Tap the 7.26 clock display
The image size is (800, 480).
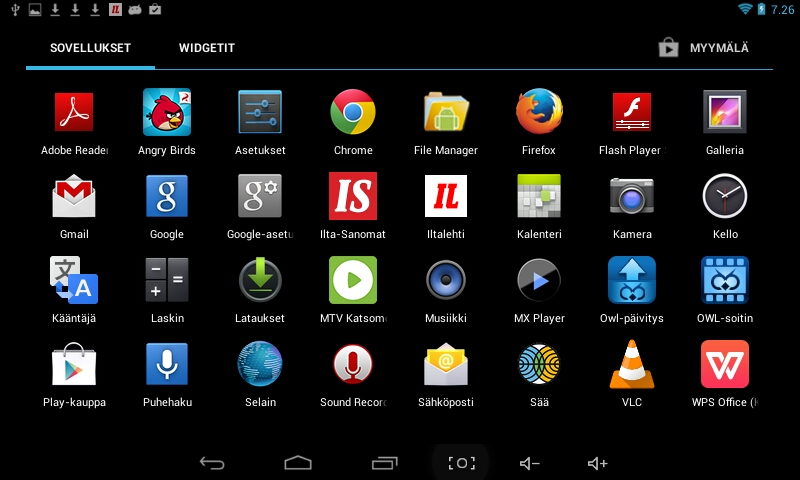[782, 10]
